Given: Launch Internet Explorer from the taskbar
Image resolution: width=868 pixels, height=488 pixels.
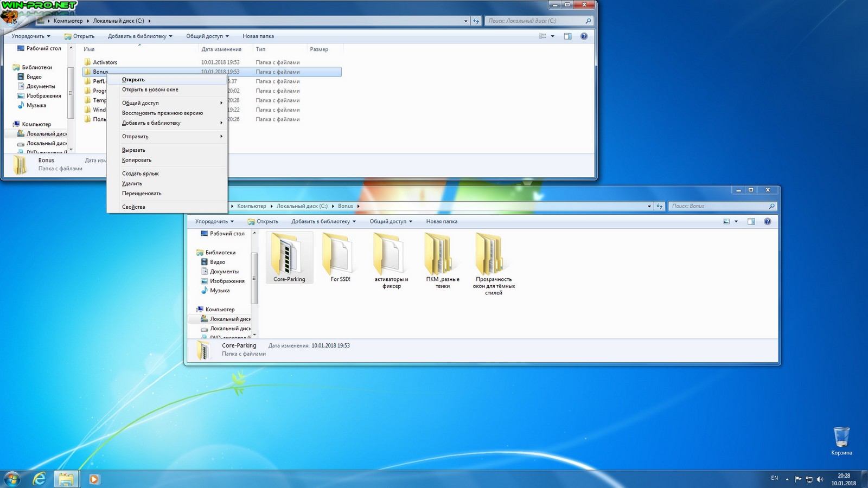Looking at the screenshot, I should (39, 479).
